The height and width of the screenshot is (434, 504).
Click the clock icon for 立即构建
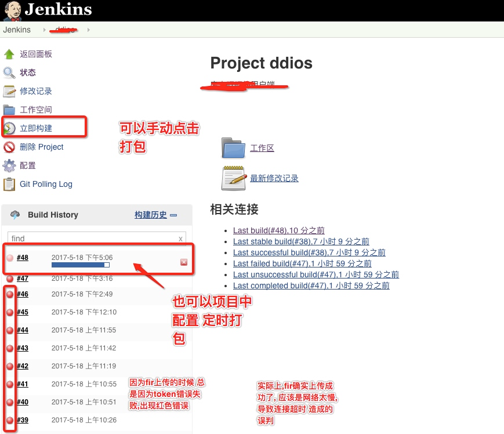point(9,128)
